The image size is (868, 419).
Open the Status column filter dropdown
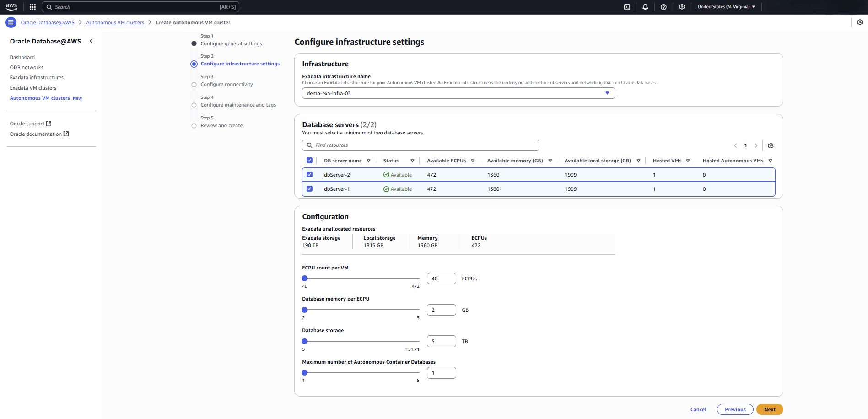[x=412, y=161]
